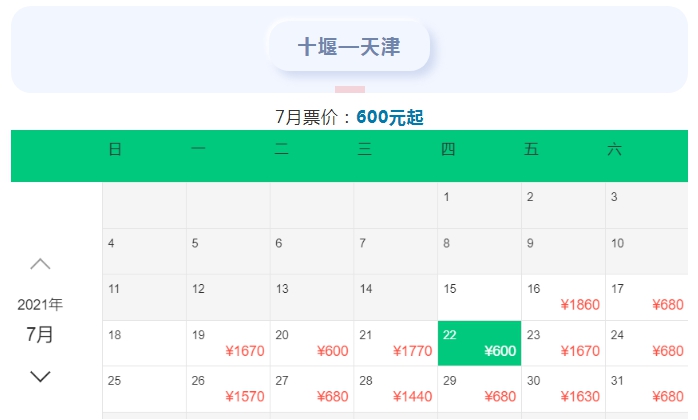Pick July 19 with ¥1670 fare
The image size is (698, 420).
[228, 343]
